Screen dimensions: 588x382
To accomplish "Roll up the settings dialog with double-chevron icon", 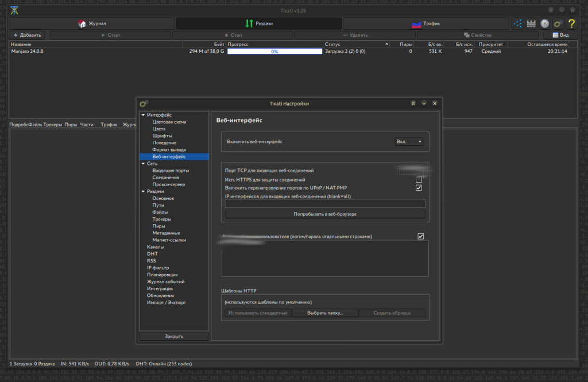I will point(413,103).
